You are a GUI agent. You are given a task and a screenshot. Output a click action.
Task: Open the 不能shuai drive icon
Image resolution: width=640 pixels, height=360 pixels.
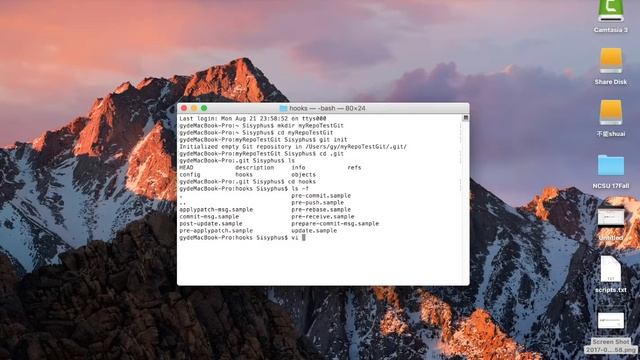[611, 113]
